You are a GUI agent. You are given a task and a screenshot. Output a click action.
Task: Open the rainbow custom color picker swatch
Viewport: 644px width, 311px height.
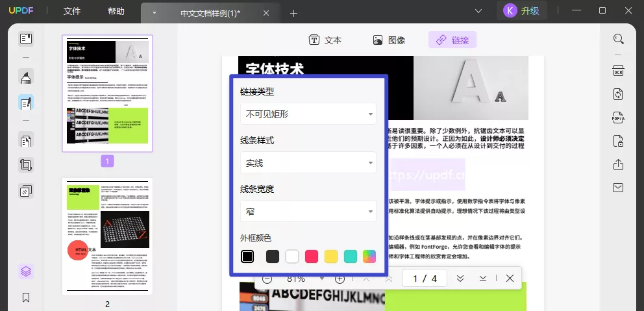click(369, 256)
